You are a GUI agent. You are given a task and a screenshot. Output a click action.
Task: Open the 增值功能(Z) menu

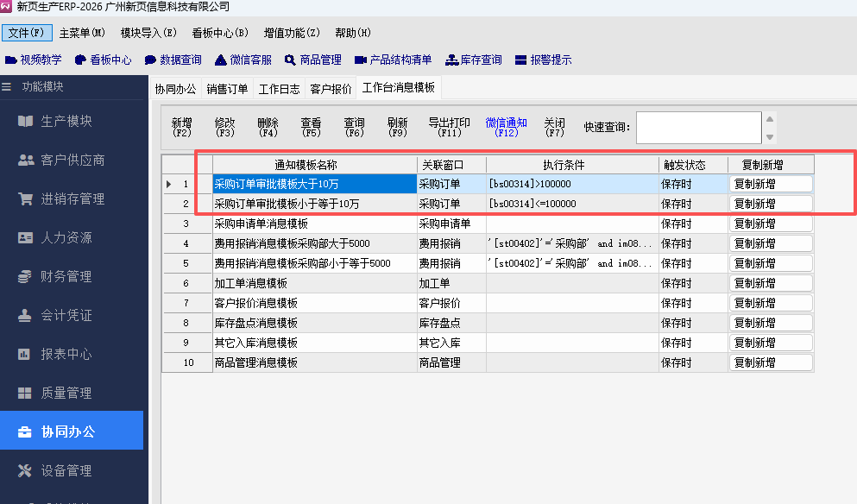292,33
